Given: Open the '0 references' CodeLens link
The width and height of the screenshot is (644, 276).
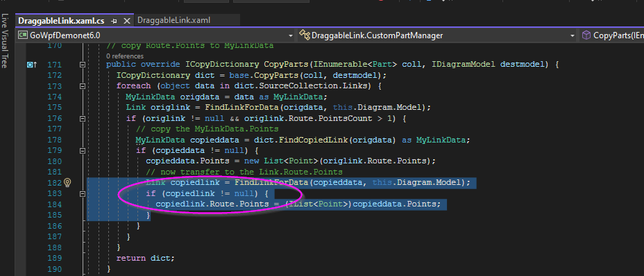Looking at the screenshot, I should click(125, 56).
